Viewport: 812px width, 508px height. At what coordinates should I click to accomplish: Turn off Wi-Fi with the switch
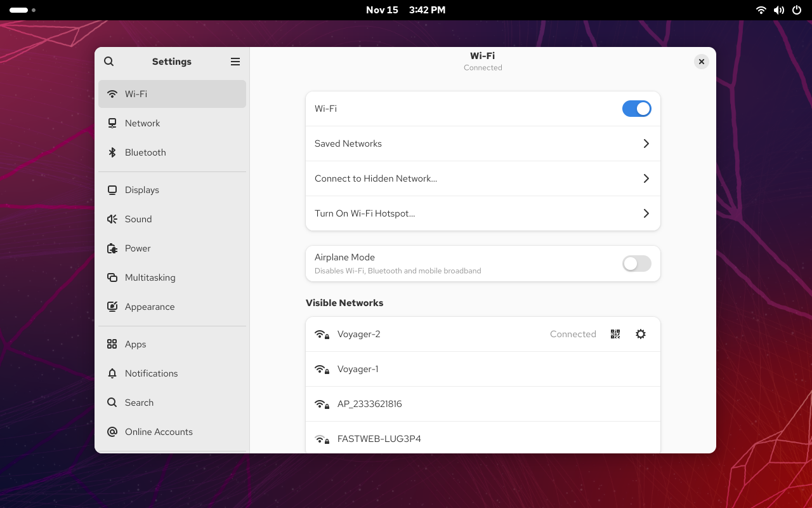tap(636, 108)
